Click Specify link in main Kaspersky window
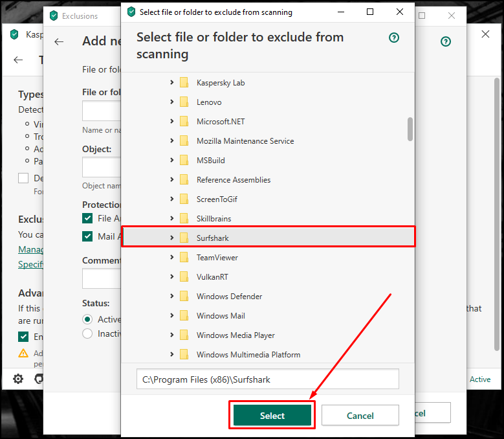The image size is (504, 439). point(30,264)
